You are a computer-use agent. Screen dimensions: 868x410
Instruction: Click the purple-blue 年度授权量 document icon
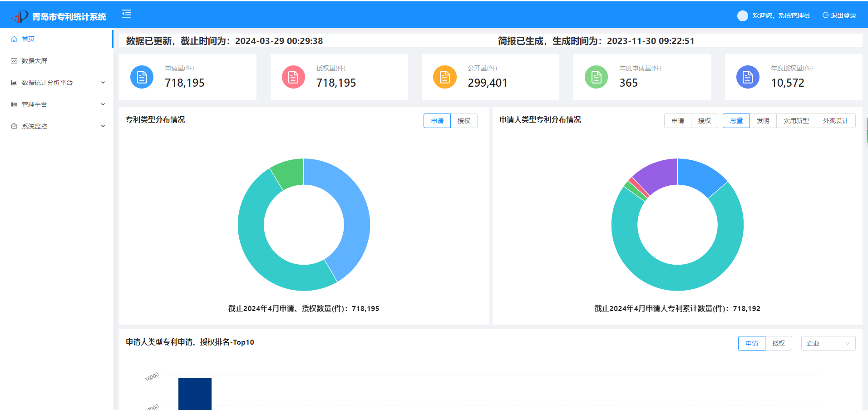point(748,77)
